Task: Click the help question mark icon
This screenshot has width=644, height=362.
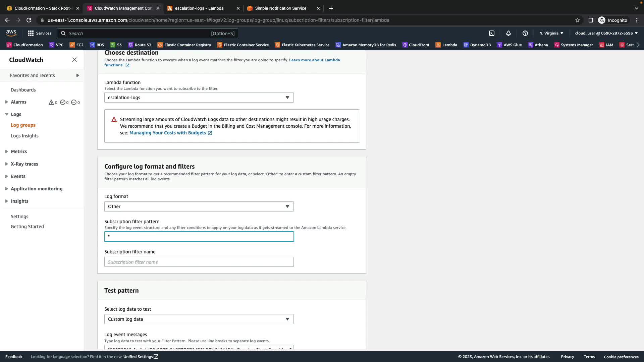Action: click(525, 33)
